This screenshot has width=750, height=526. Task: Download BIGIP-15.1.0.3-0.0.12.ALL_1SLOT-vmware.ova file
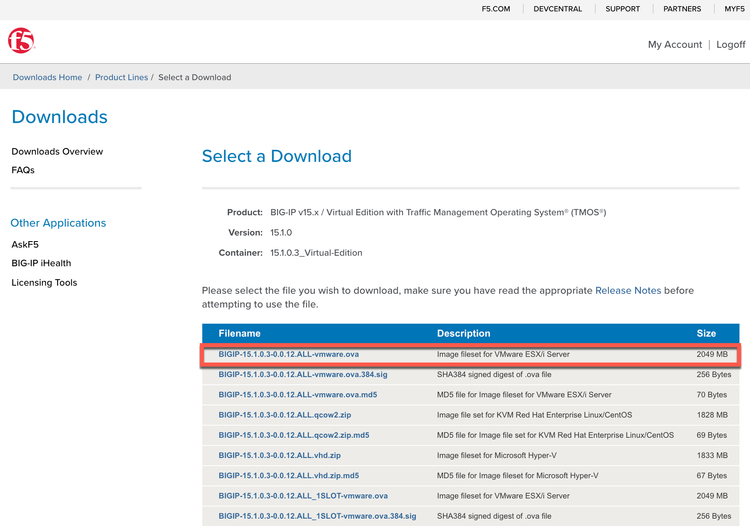click(303, 496)
